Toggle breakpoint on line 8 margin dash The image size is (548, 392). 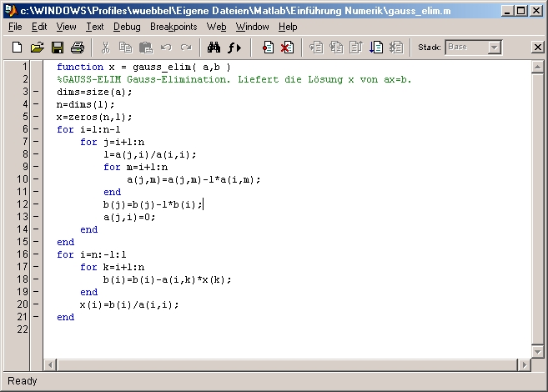click(36, 154)
